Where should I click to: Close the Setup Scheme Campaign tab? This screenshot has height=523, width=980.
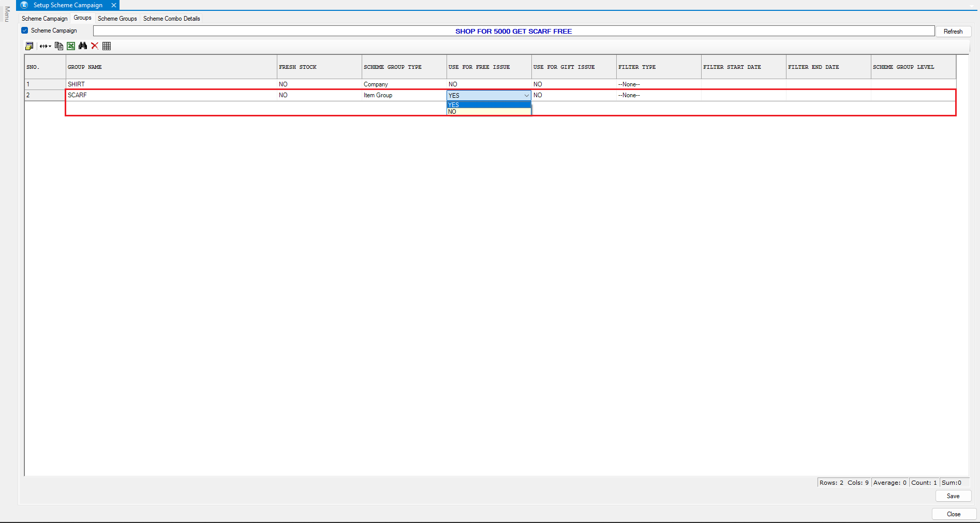tap(114, 5)
